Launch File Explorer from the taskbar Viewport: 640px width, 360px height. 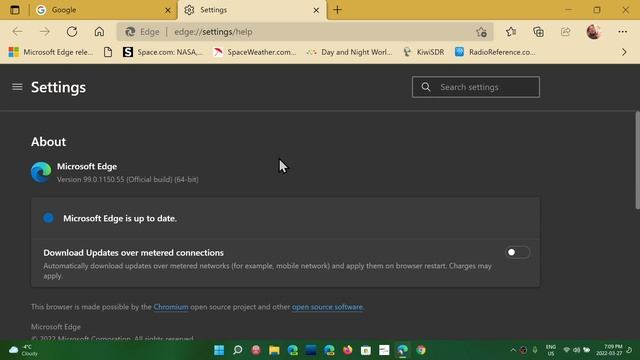click(x=274, y=350)
